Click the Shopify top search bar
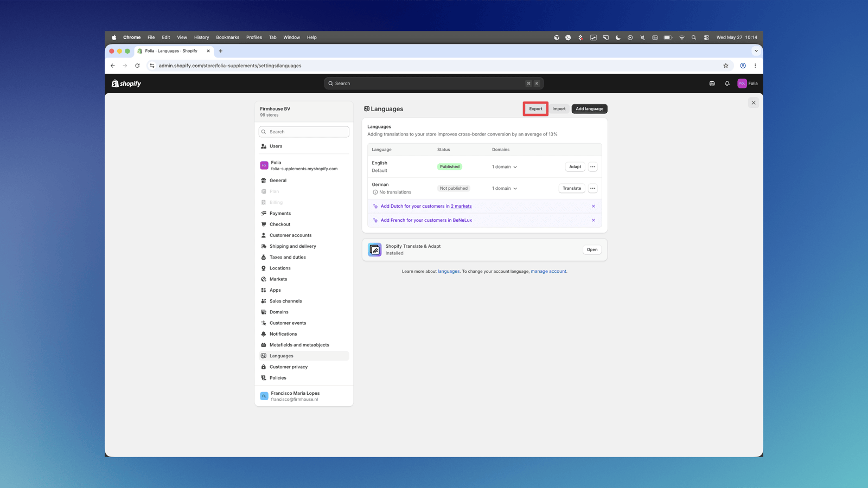This screenshot has height=488, width=868. tap(433, 84)
